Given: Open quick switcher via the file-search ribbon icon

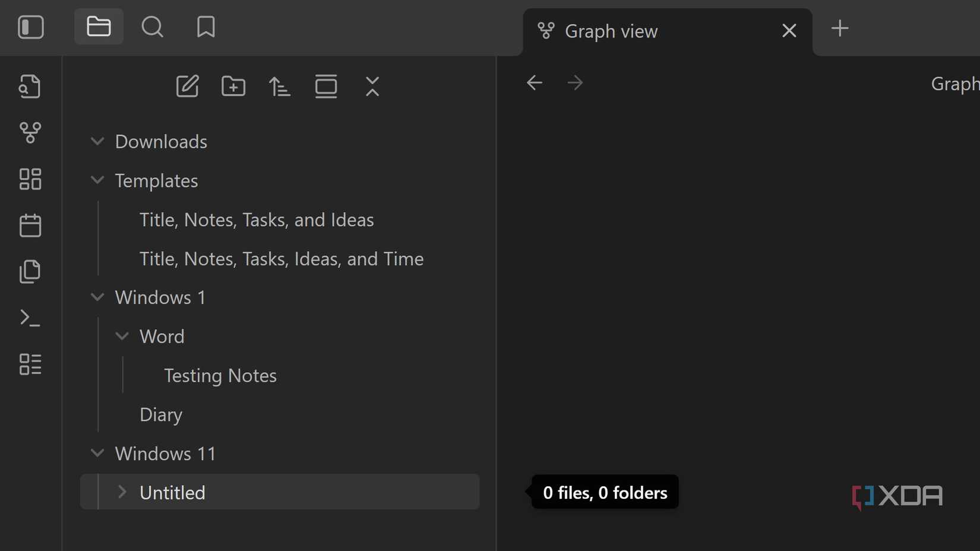Looking at the screenshot, I should click(x=30, y=86).
